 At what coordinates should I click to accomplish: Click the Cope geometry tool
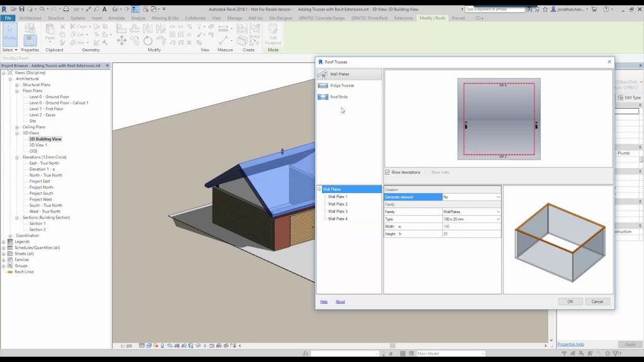point(79,26)
